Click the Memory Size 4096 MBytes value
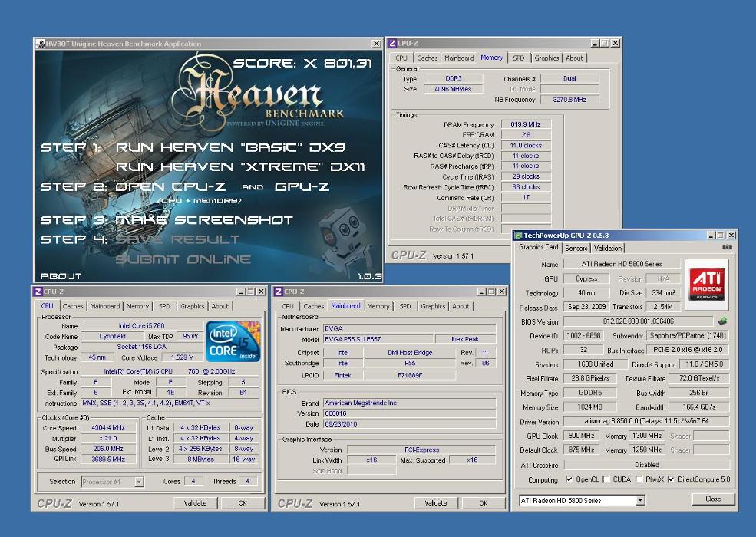Image resolution: width=756 pixels, height=537 pixels. click(453, 89)
